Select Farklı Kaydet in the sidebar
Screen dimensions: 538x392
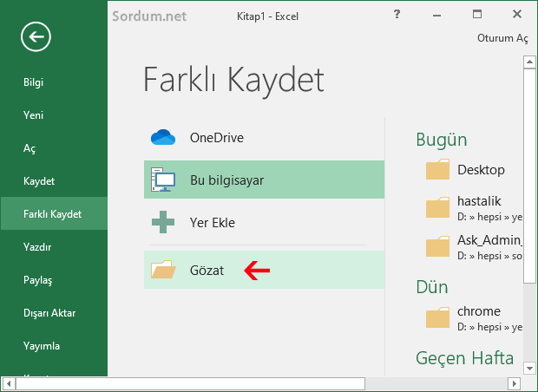tap(54, 213)
